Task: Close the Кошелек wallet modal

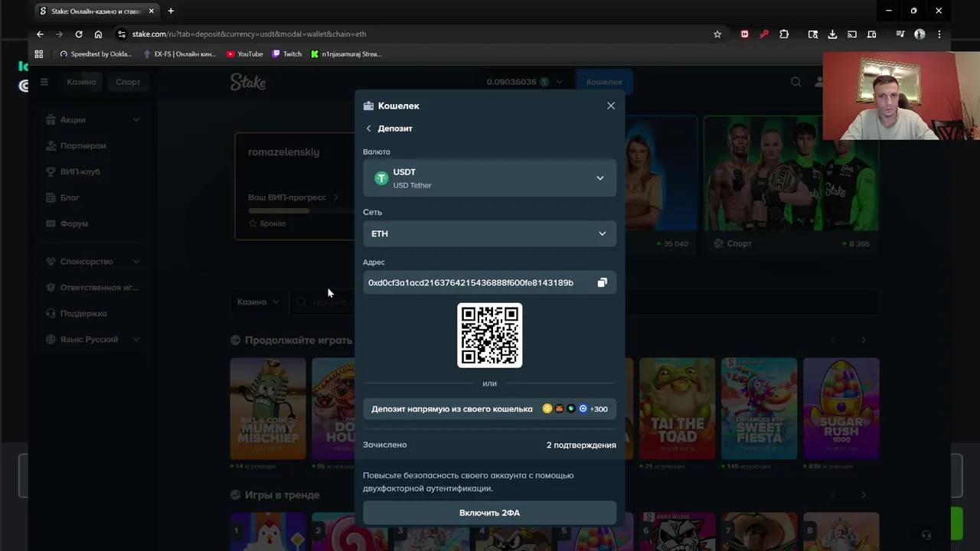Action: [611, 106]
